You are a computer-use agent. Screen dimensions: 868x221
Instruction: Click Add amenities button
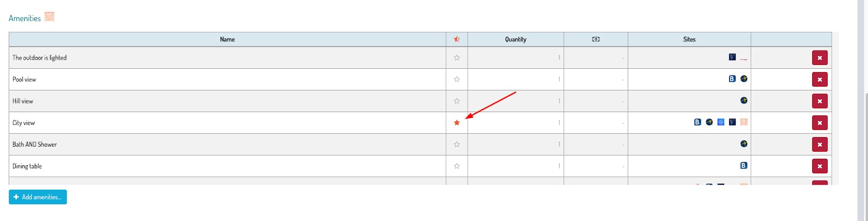(37, 197)
